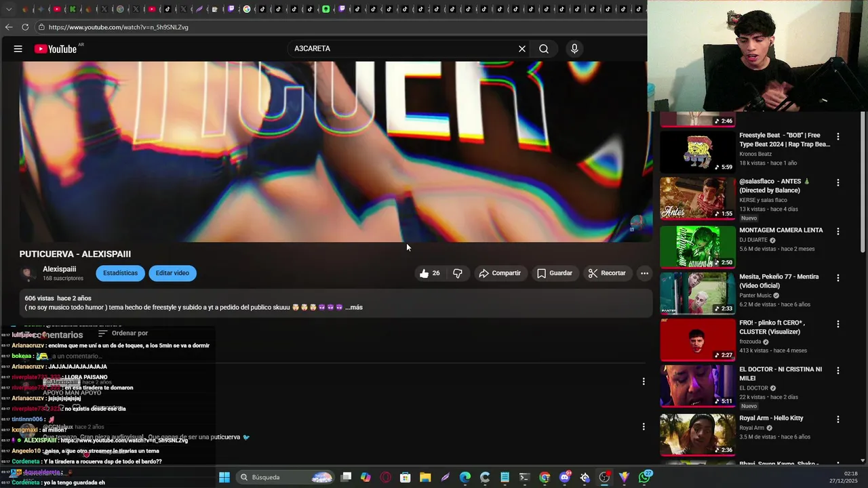This screenshot has height=488, width=868.
Task: Click the PUTICUERVA - ALEXISPAIII title
Action: [75, 254]
